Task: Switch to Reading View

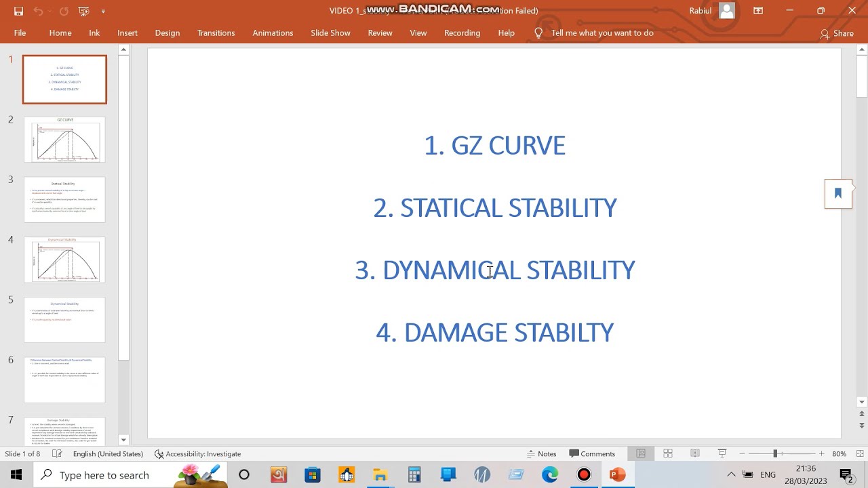Action: [695, 453]
